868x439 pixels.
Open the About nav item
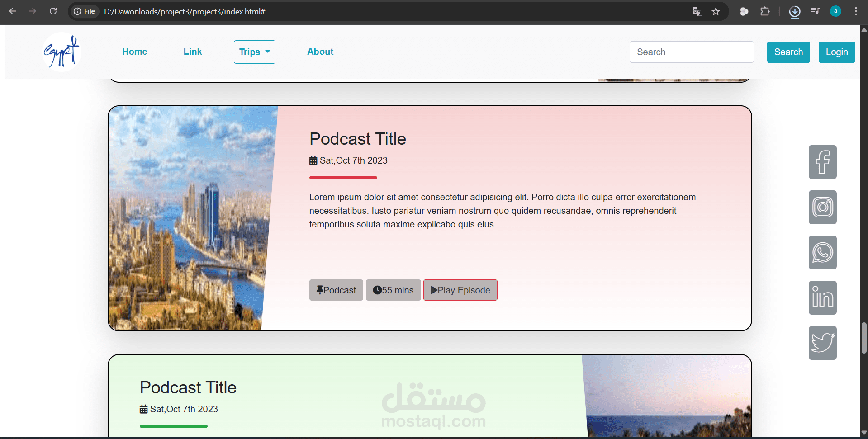click(320, 52)
